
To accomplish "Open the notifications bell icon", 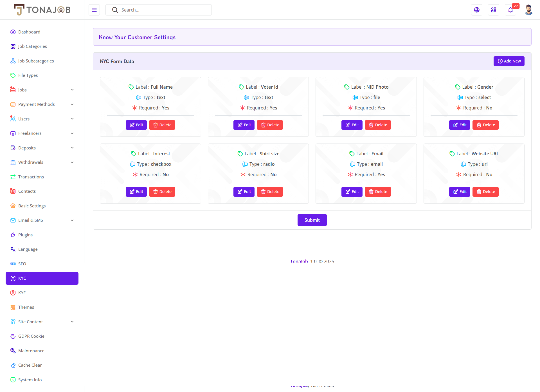I will click(x=510, y=10).
